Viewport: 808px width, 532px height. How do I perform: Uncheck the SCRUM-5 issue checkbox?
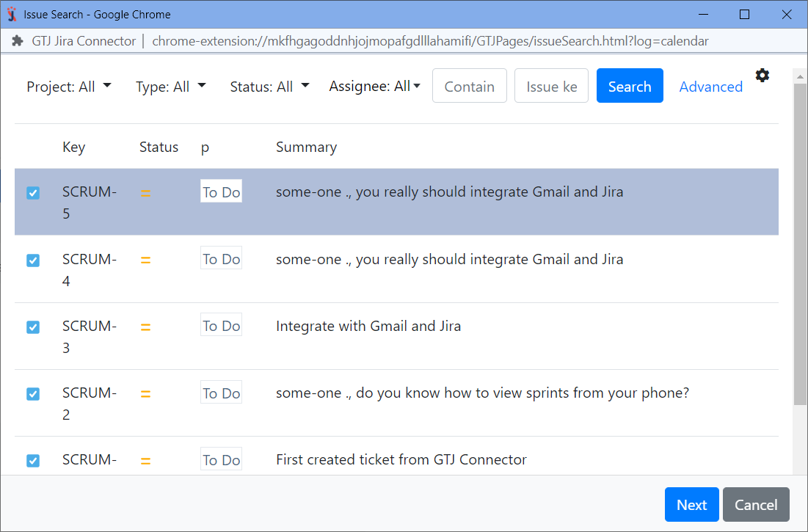pyautogui.click(x=33, y=193)
